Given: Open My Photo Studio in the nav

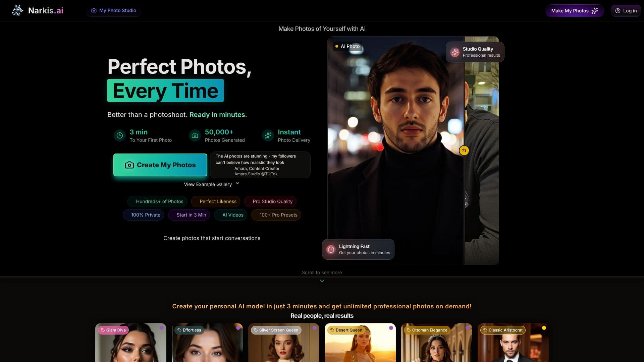Looking at the screenshot, I should (114, 10).
